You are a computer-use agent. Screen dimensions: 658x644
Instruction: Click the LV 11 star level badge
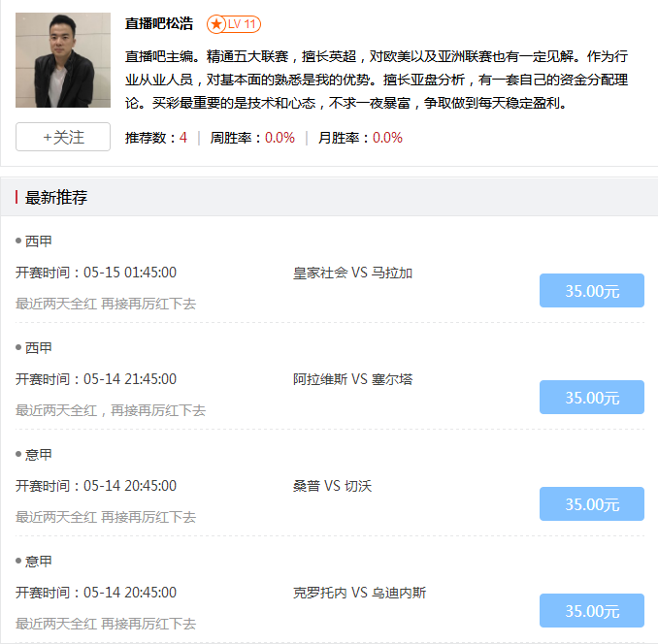[x=234, y=24]
